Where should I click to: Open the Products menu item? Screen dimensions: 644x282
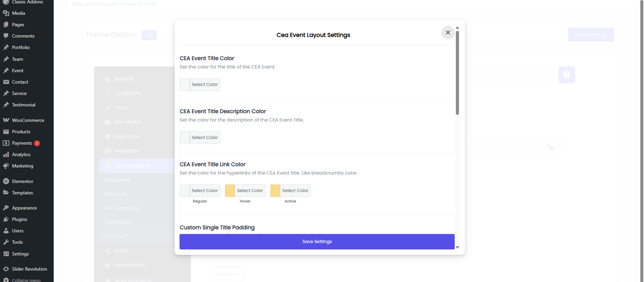click(21, 132)
